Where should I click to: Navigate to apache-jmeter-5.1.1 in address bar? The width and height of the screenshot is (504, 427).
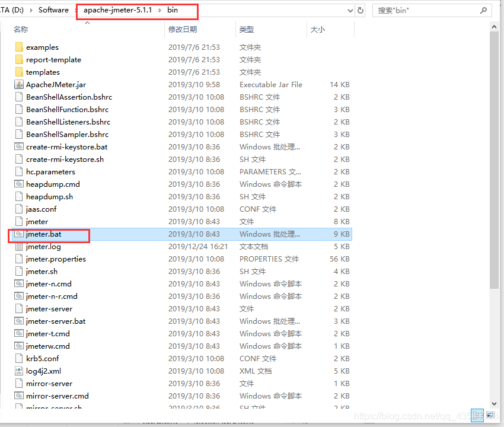point(117,10)
